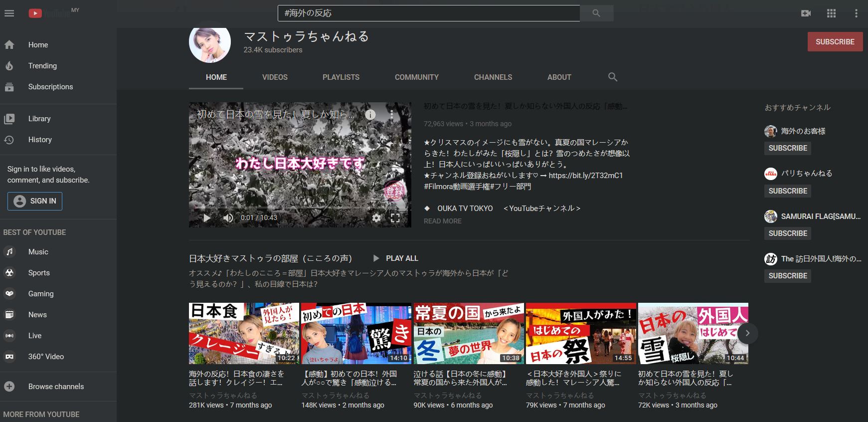
Task: Subscribe to SAMURAI FLAG channel
Action: pos(788,233)
